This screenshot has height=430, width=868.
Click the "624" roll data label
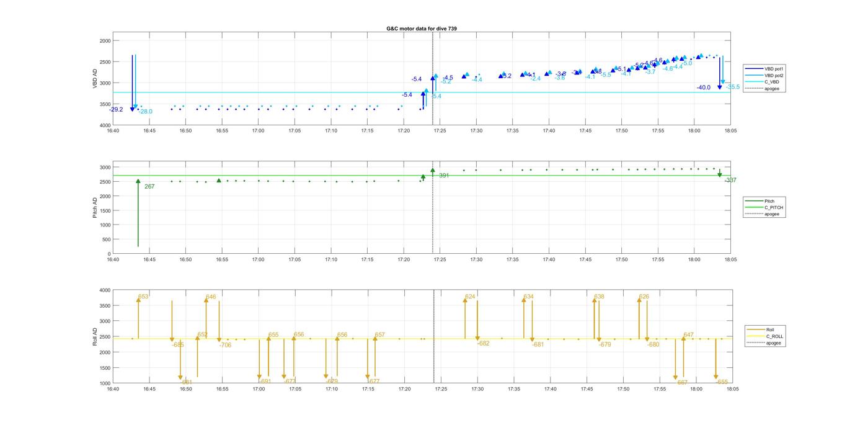tap(470, 297)
